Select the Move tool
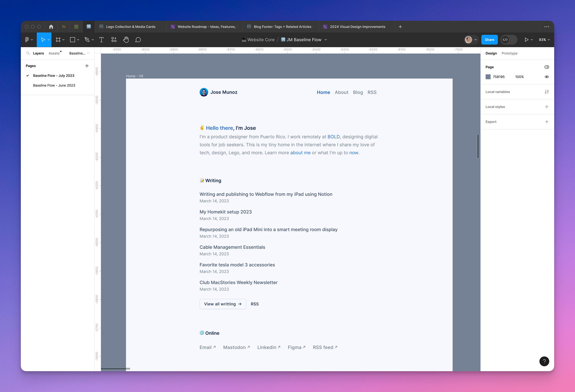575x392 pixels. [x=43, y=39]
